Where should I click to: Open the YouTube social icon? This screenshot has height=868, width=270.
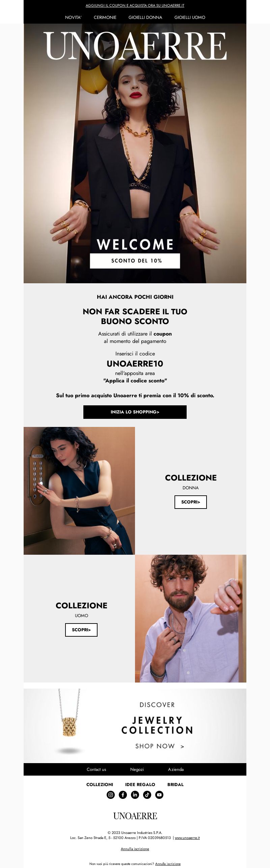159,795
